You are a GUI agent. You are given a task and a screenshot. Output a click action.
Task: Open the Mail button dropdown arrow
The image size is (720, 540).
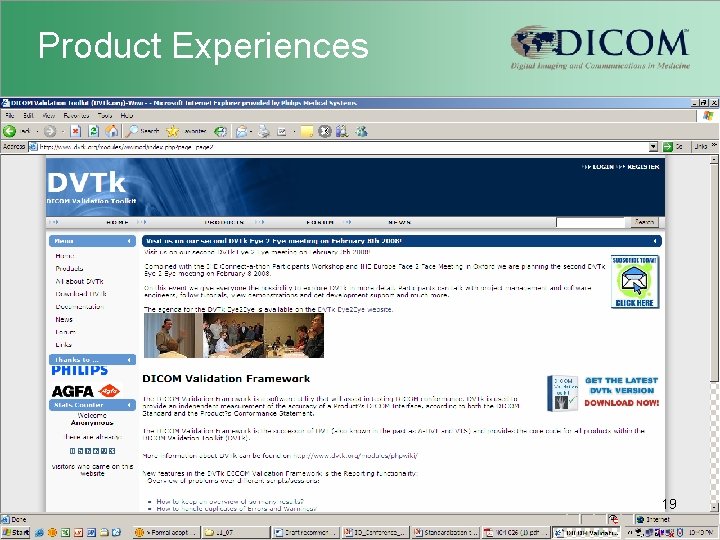click(x=252, y=132)
